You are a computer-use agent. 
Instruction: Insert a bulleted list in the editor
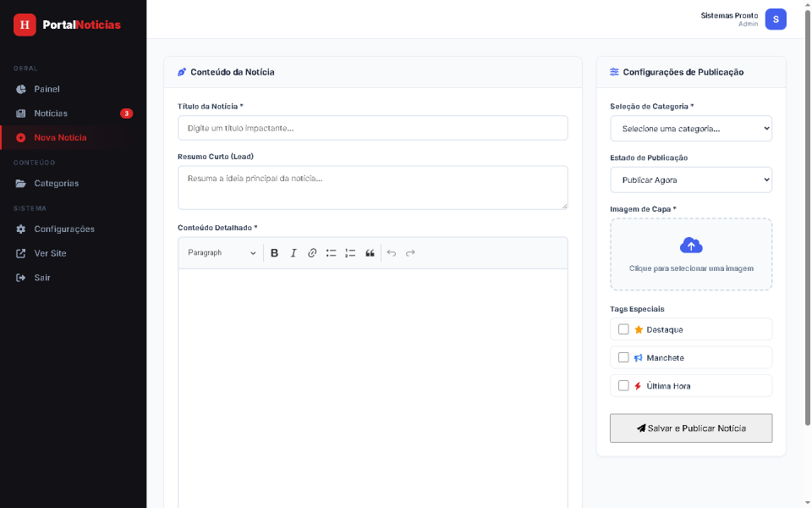(331, 253)
